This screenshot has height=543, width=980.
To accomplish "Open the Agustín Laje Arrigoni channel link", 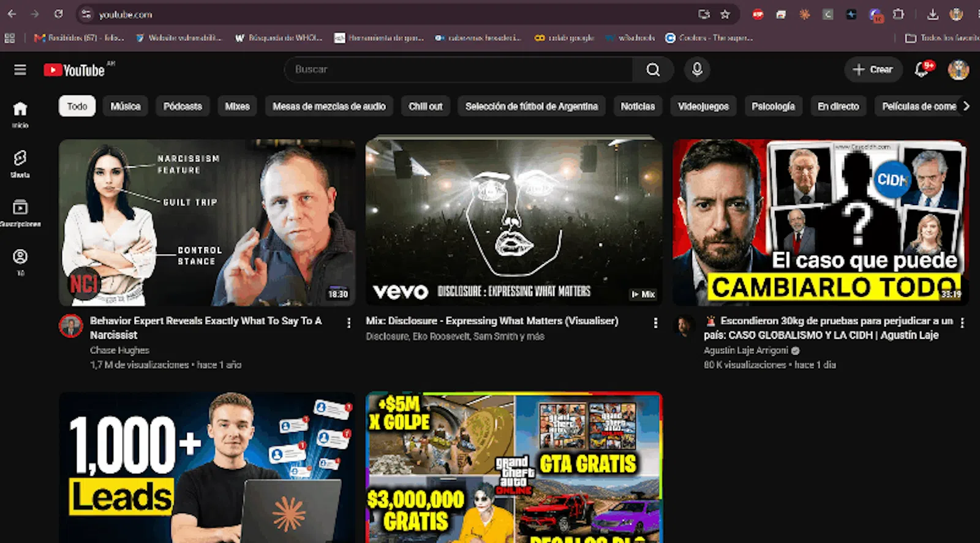I will pos(746,350).
